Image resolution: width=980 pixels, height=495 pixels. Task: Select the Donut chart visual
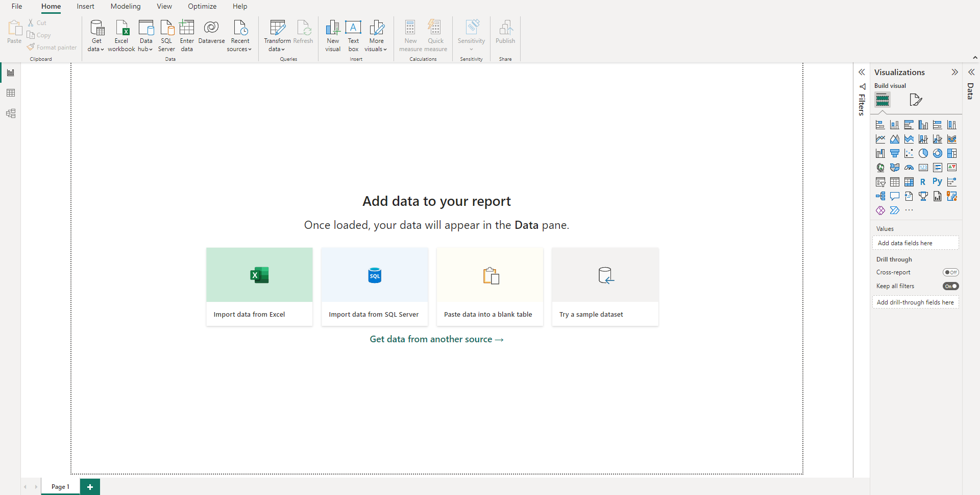pyautogui.click(x=938, y=153)
